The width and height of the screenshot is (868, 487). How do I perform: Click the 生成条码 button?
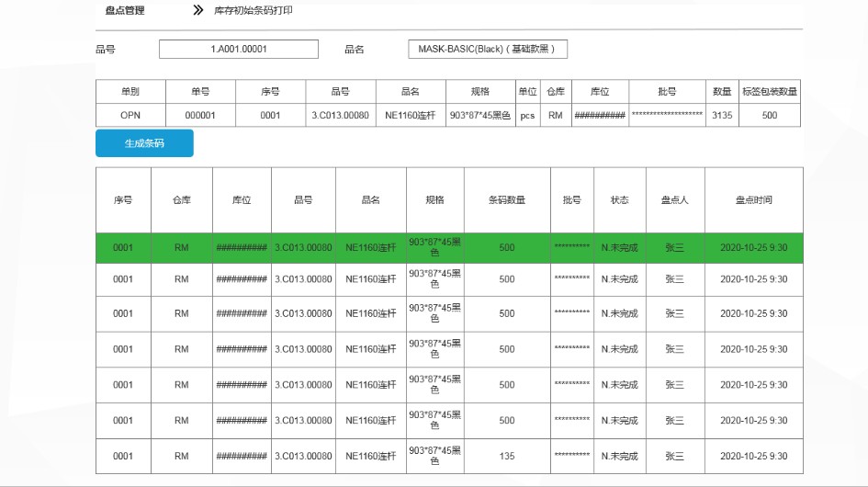click(144, 143)
